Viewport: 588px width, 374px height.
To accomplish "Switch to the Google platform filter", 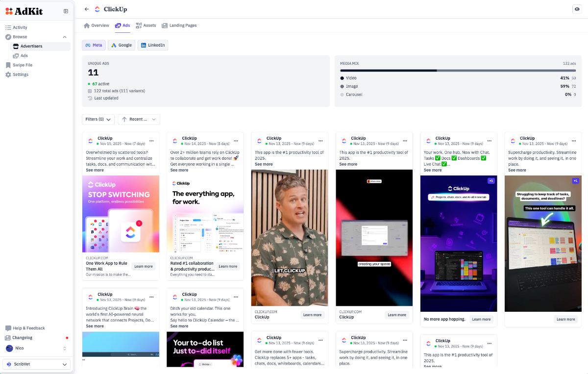I will pos(121,45).
